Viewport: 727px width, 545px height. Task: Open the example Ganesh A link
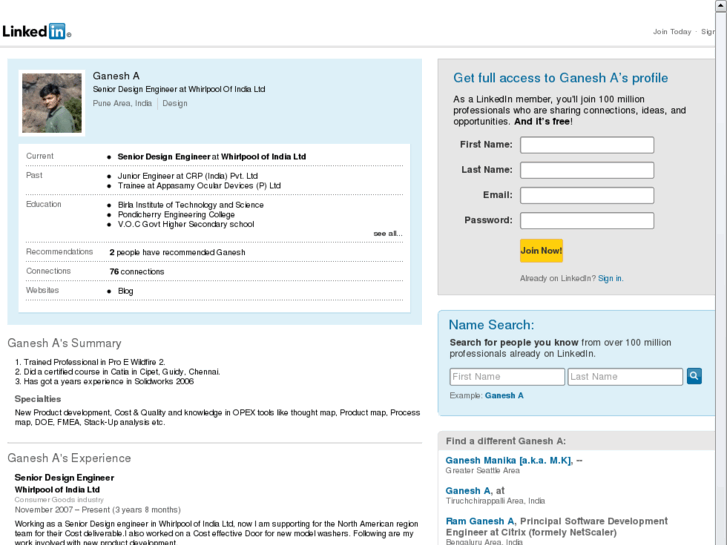tap(504, 396)
